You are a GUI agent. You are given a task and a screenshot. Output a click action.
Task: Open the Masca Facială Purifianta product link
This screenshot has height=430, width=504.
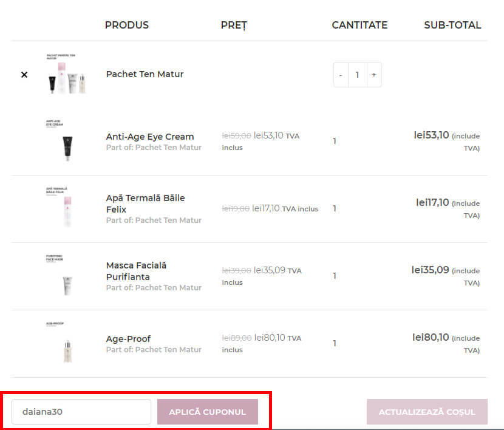[x=136, y=271]
